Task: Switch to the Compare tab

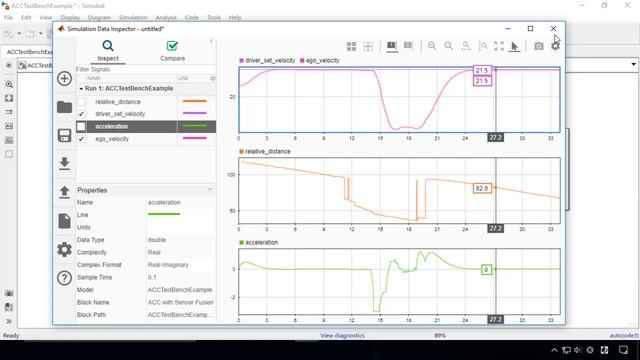Action: pyautogui.click(x=172, y=51)
